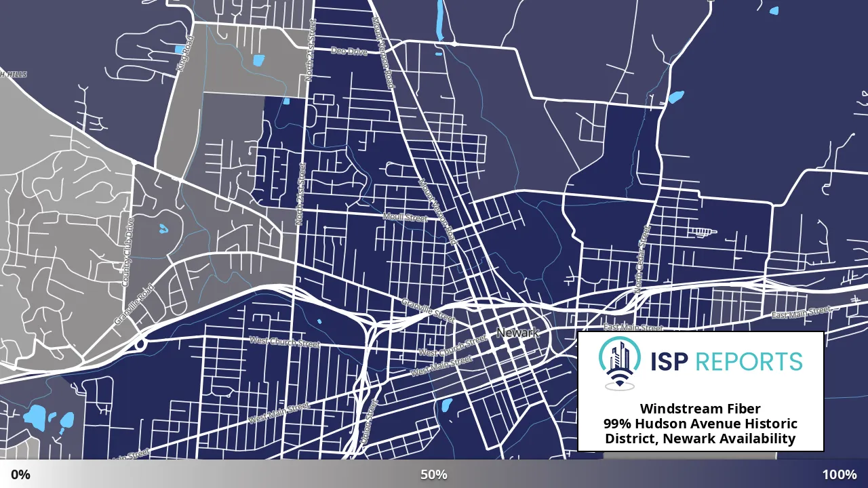Image resolution: width=868 pixels, height=488 pixels.
Task: Click the "Granville Road" map label
Action: point(134,304)
